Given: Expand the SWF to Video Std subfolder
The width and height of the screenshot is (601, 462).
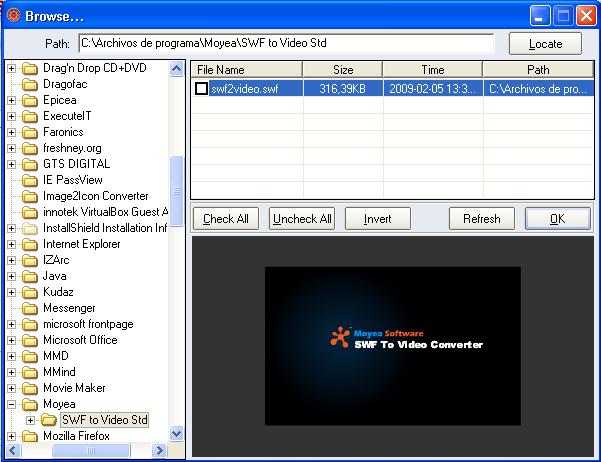Looking at the screenshot, I should point(30,420).
